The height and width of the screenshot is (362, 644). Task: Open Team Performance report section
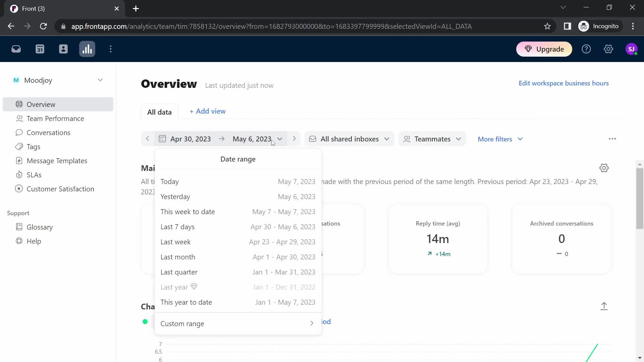(x=55, y=118)
